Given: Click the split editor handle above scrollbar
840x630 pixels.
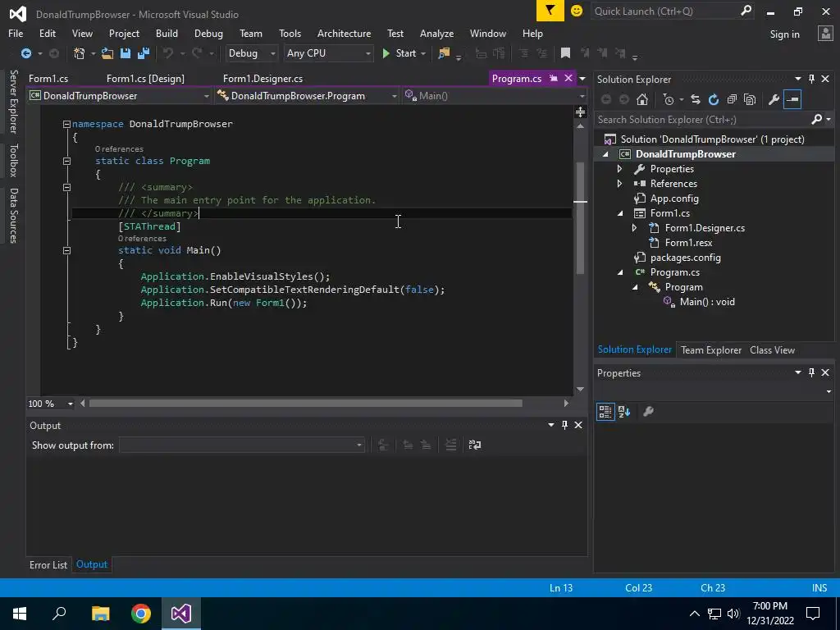Looking at the screenshot, I should click(580, 112).
